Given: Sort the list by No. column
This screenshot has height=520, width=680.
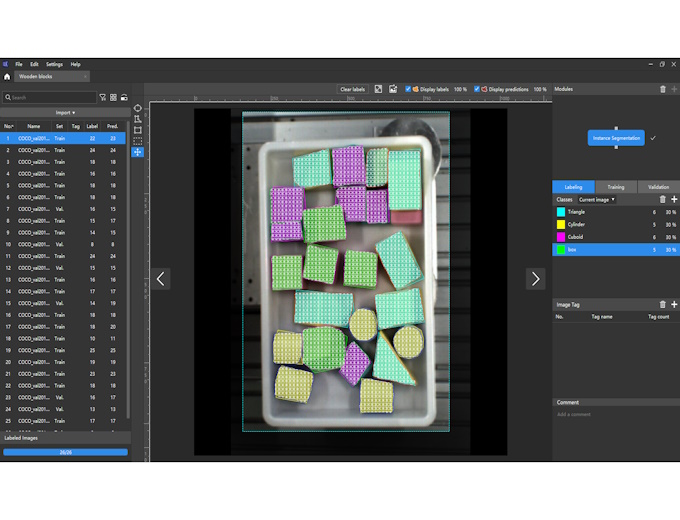Looking at the screenshot, I should [x=8, y=126].
